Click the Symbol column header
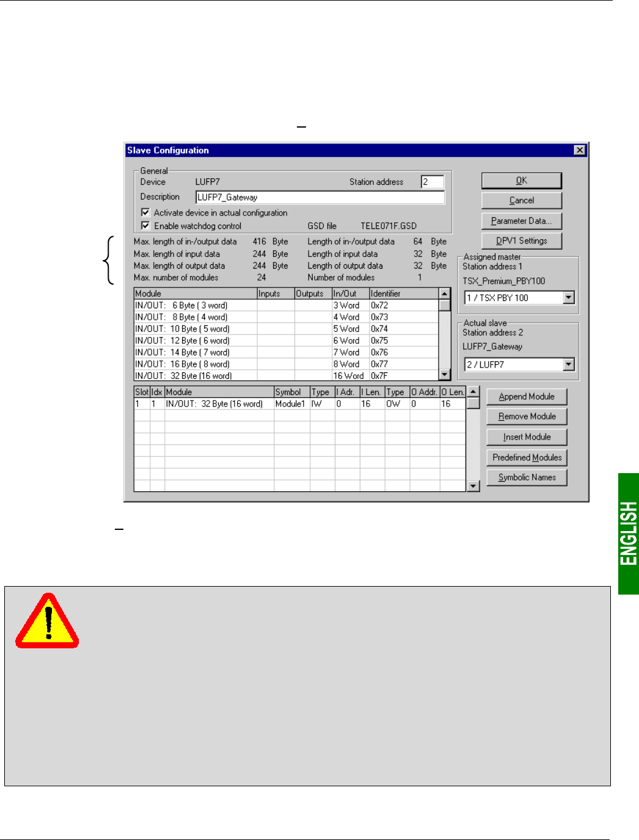 pos(292,392)
